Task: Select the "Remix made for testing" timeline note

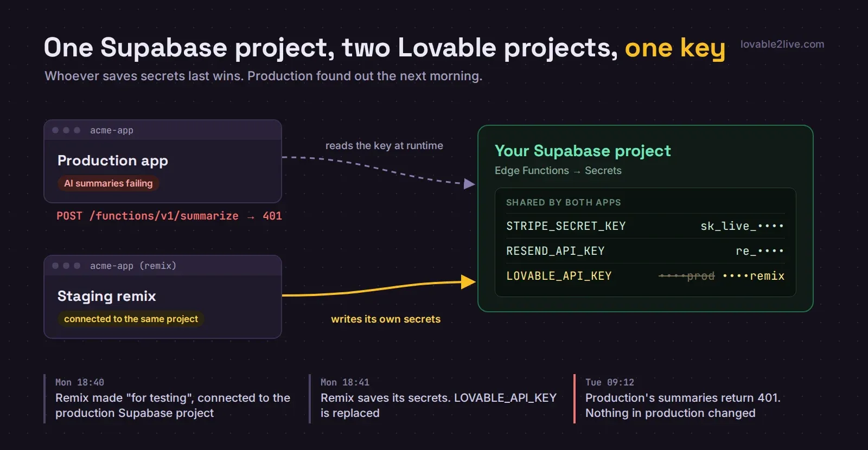Action: tap(173, 406)
